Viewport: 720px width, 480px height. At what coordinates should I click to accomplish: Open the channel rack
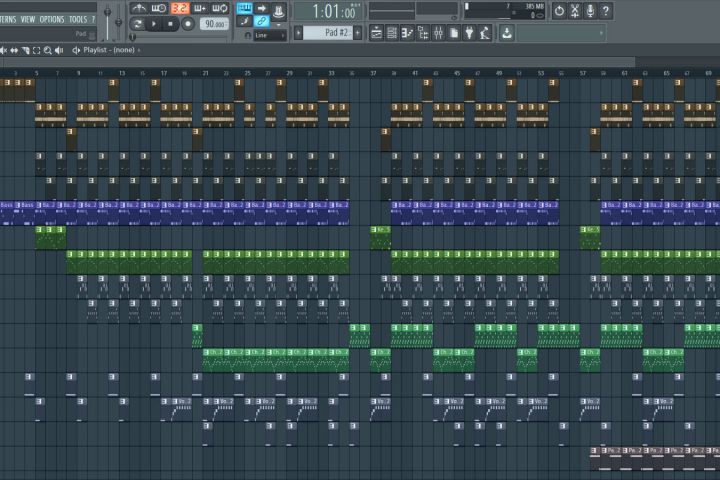(392, 33)
